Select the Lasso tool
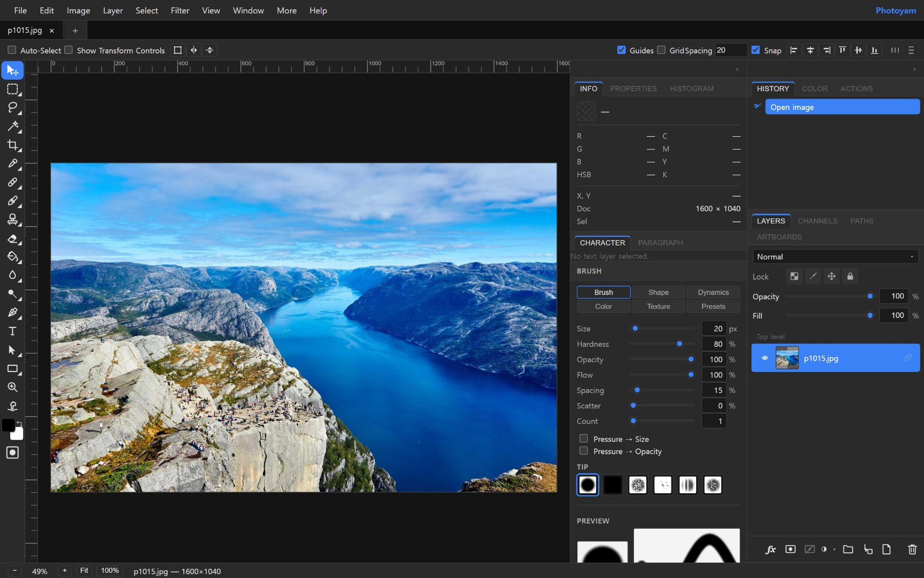This screenshot has height=578, width=924. point(12,107)
